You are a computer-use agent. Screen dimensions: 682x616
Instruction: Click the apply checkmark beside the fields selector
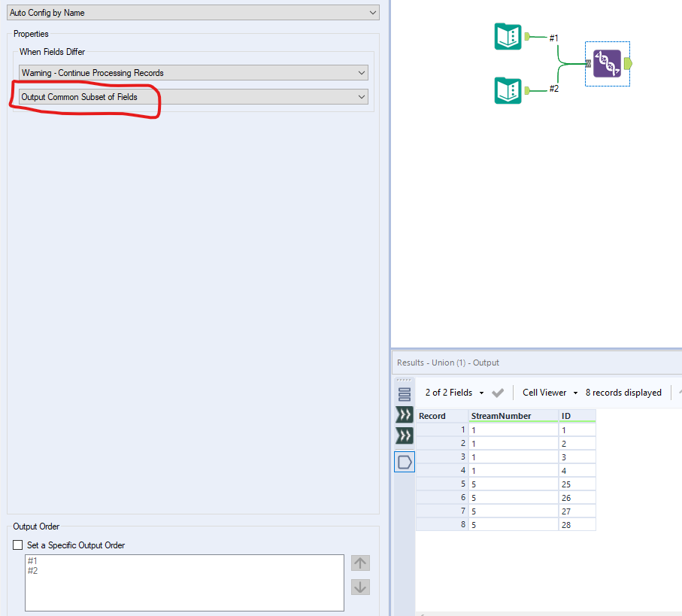tap(498, 392)
